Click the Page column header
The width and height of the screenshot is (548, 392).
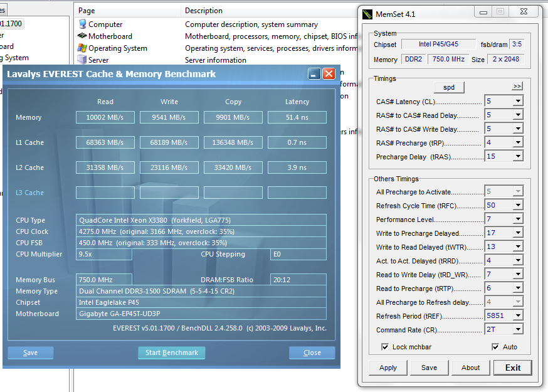pos(127,11)
